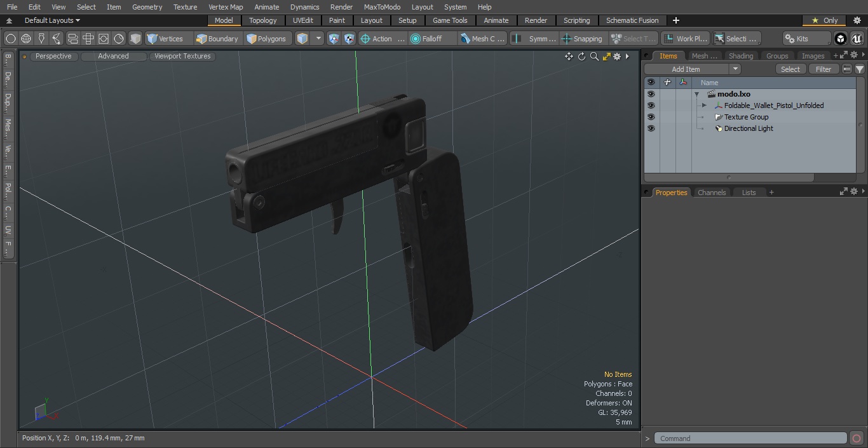Screen dimensions: 868x448
Task: Click the Selection sets icon
Action: pos(719,39)
